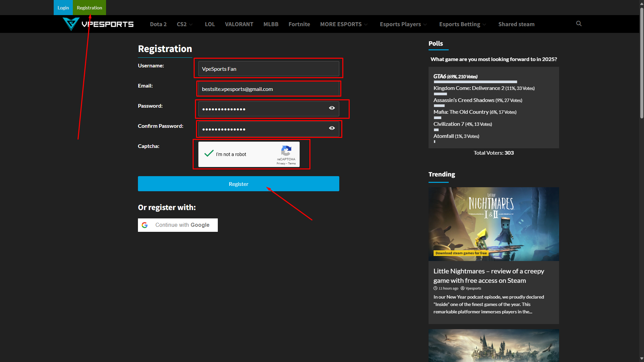Click the Total Voters: 303 text
644x362 pixels.
[x=494, y=153]
